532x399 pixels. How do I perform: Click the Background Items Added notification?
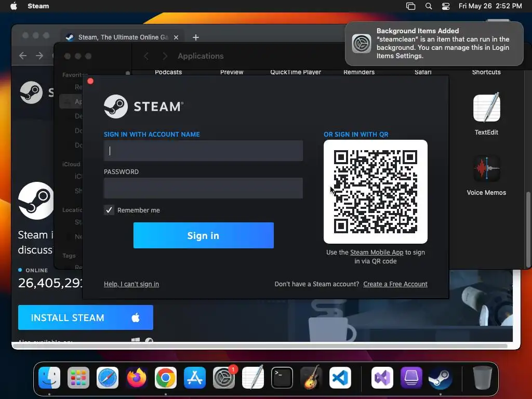[434, 44]
